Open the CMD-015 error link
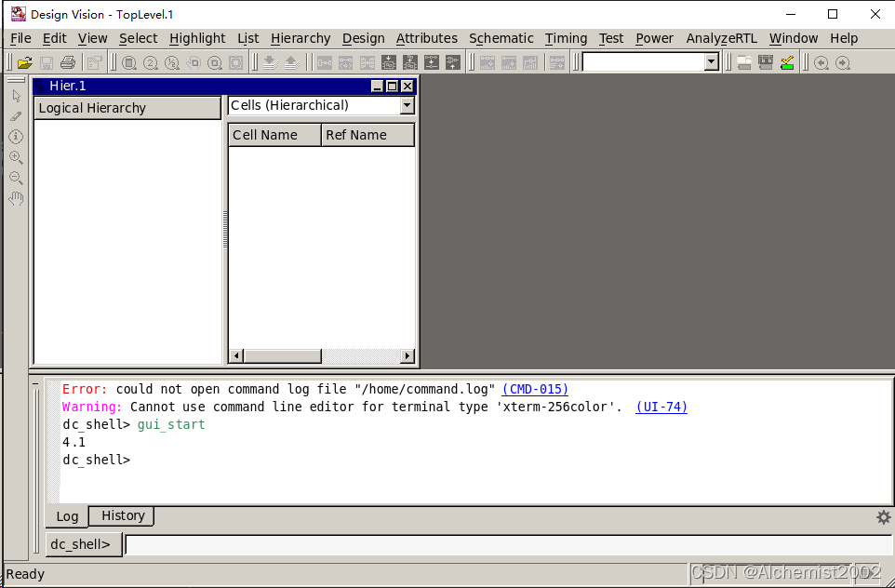The height and width of the screenshot is (588, 895). click(x=535, y=389)
